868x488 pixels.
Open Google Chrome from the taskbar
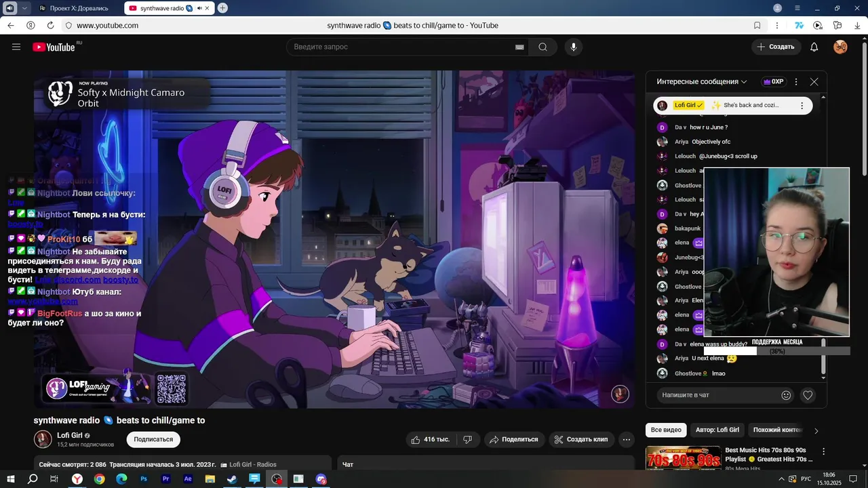click(x=100, y=479)
